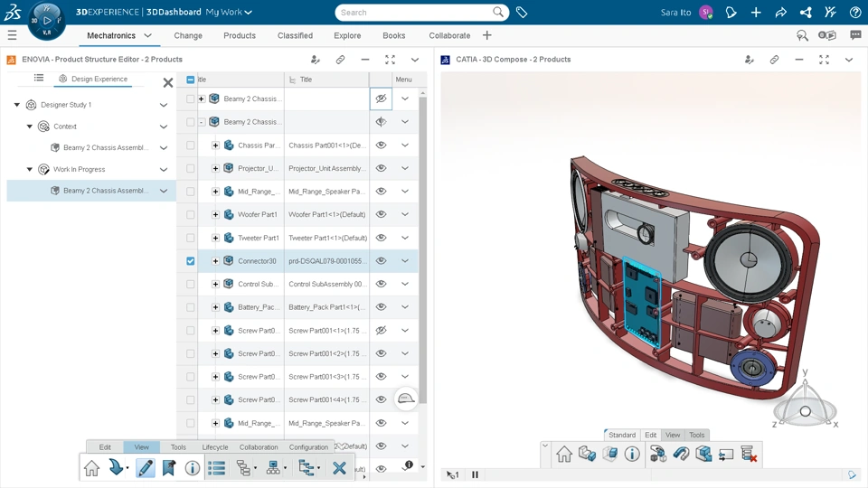Select Context node in Design Experience tree
Image resolution: width=868 pixels, height=488 pixels.
[65, 127]
